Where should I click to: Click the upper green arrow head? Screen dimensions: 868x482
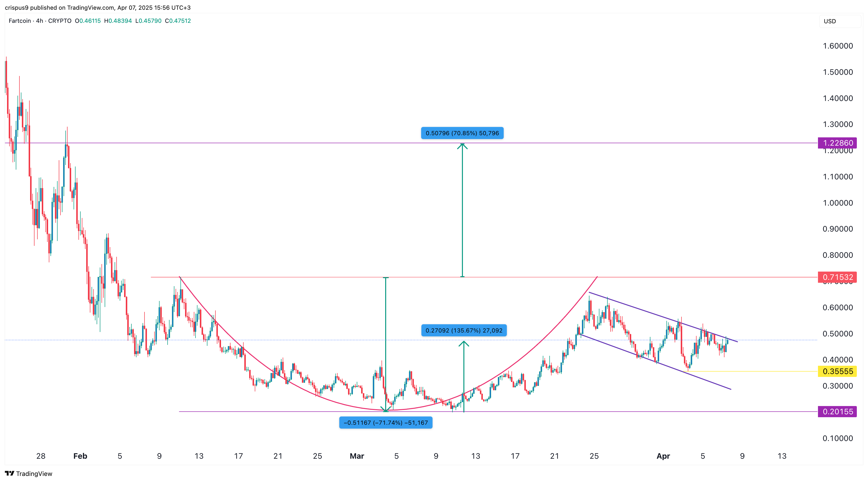(x=462, y=146)
